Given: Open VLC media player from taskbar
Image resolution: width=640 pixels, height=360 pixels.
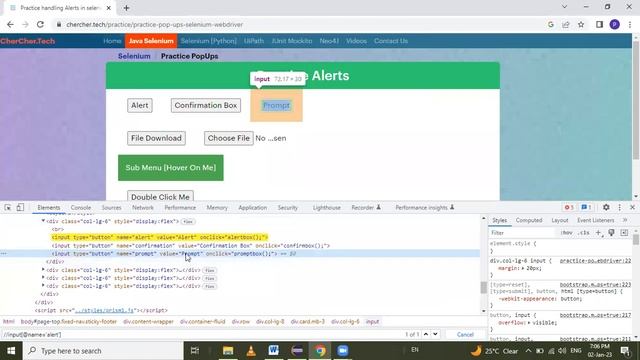Looking at the screenshot, I should tap(251, 351).
